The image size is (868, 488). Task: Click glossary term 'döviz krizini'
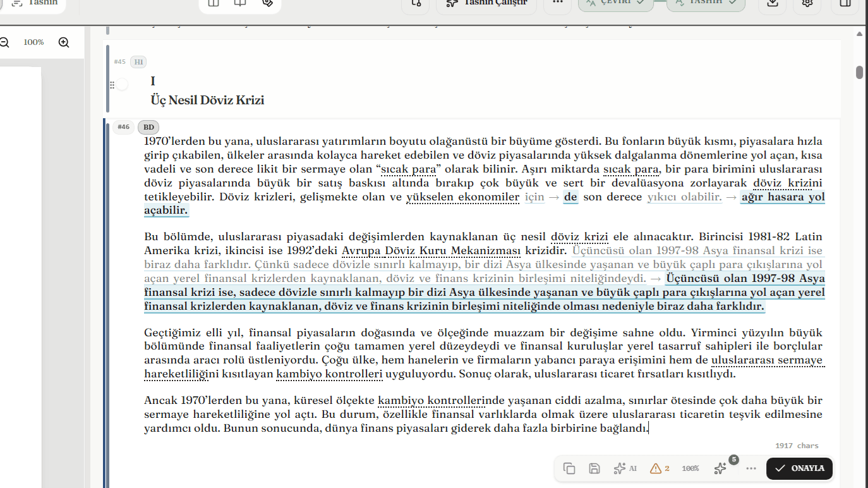click(788, 183)
